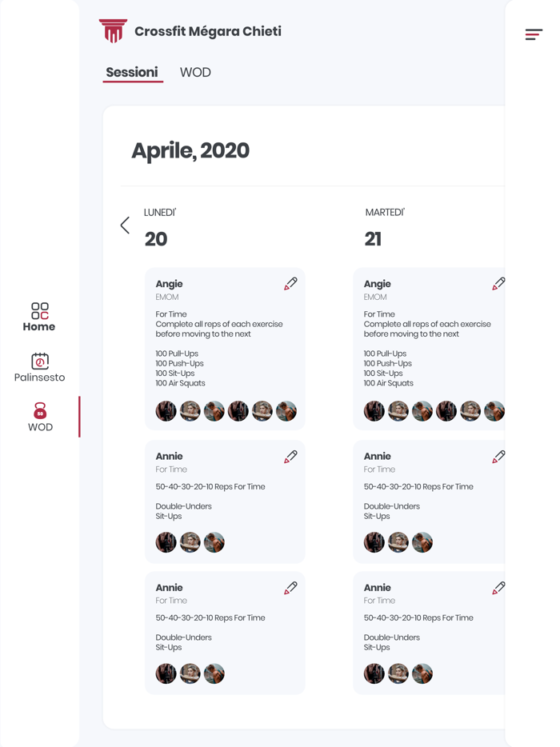Open the hamburger menu icon
The image size is (560, 747).
[534, 34]
